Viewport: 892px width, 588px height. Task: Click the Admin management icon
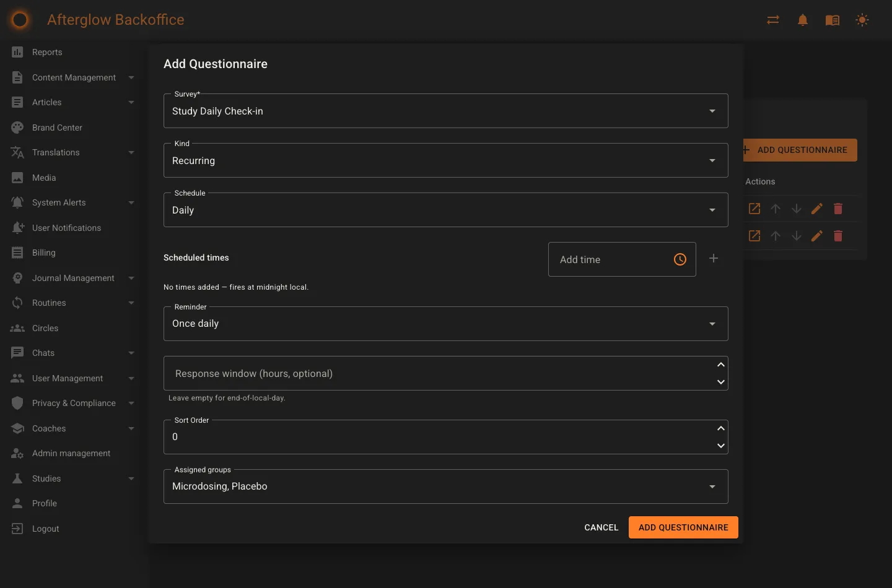tap(17, 453)
